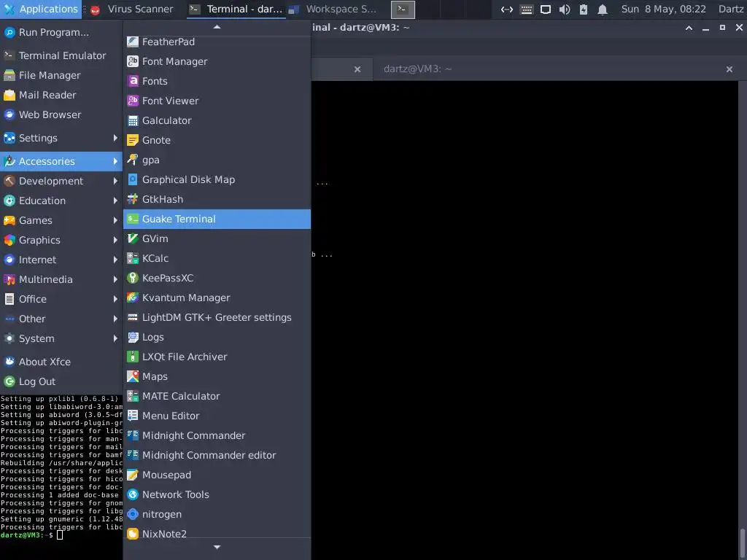Expand the Settings submenu arrow
Viewport: 747px width, 560px height.
pyautogui.click(x=115, y=138)
